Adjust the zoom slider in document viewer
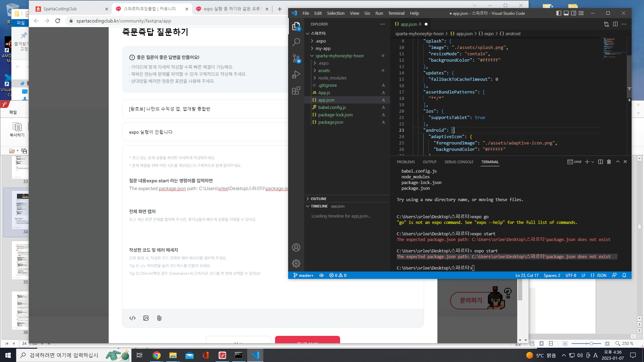This screenshot has height=362, width=644. [x=591, y=344]
